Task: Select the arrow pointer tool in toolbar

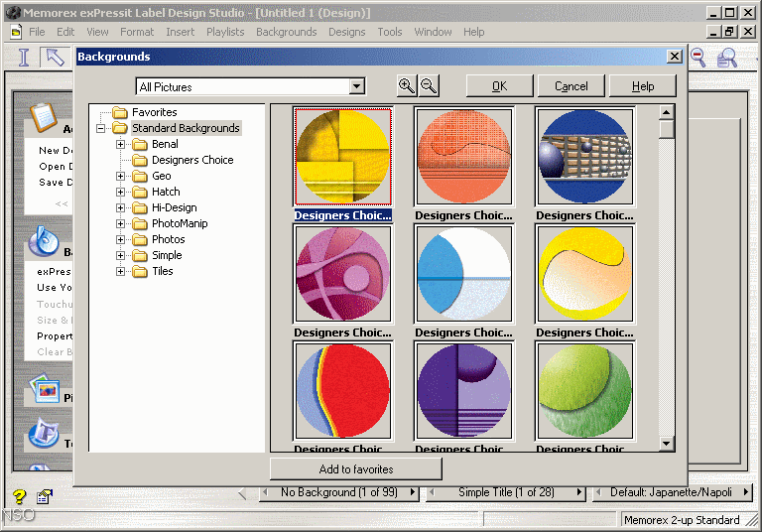Action: pos(54,58)
